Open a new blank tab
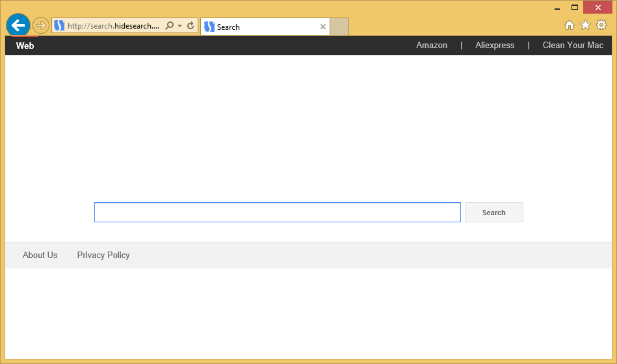This screenshot has height=364, width=617. point(339,27)
